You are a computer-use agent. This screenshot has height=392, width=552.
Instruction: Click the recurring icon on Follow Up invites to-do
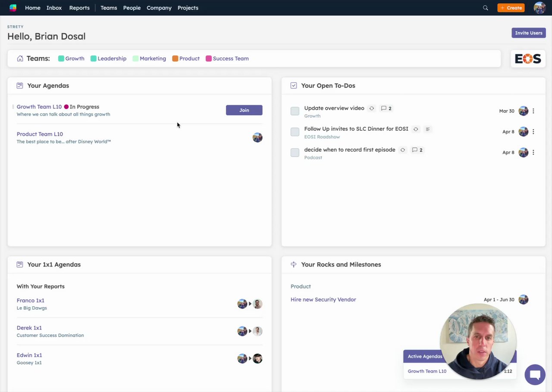coord(416,129)
